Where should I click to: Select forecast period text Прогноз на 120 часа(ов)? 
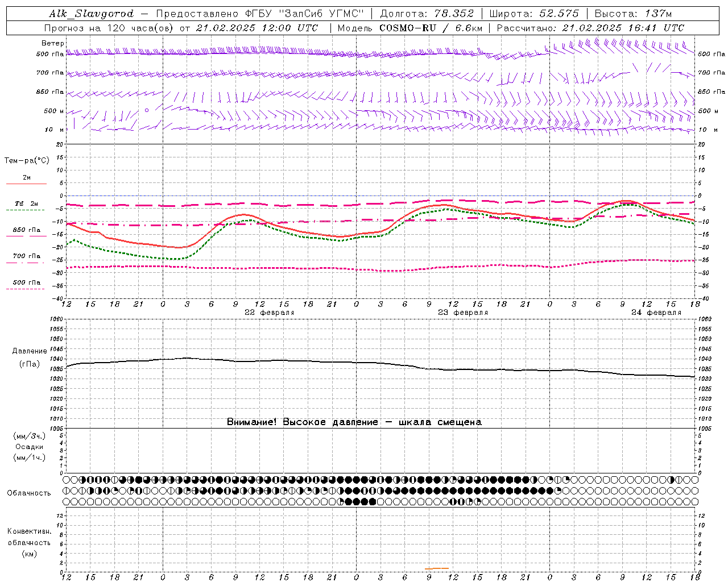(108, 28)
